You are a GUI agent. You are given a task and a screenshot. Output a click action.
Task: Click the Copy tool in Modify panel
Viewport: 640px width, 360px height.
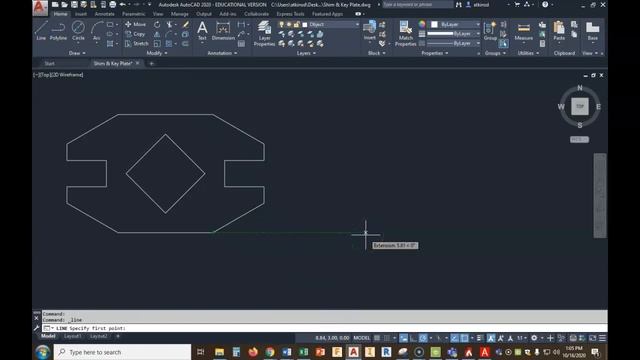click(135, 34)
